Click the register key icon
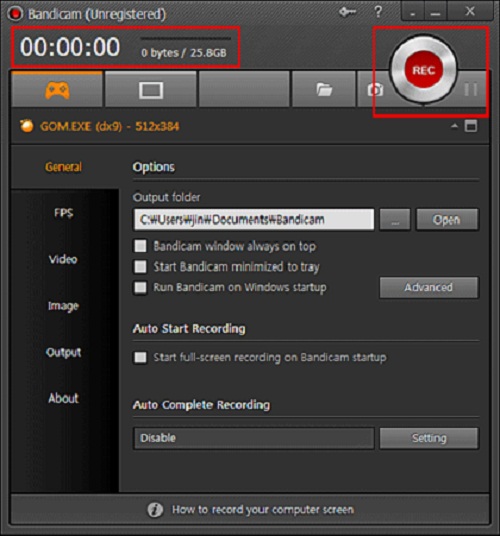 [348, 12]
